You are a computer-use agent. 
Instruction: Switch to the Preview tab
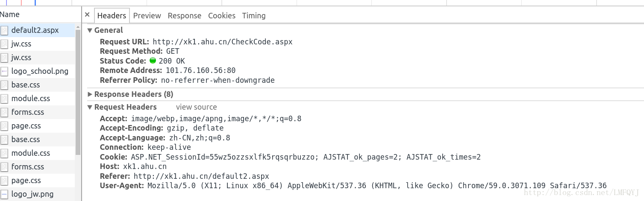click(147, 15)
